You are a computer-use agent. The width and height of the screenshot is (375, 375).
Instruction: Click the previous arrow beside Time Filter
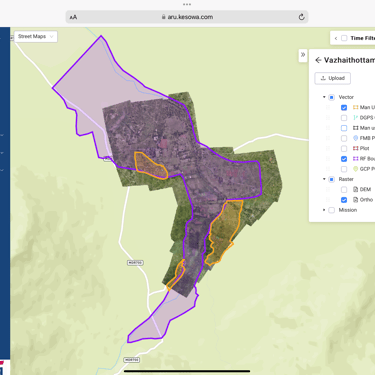coord(336,38)
